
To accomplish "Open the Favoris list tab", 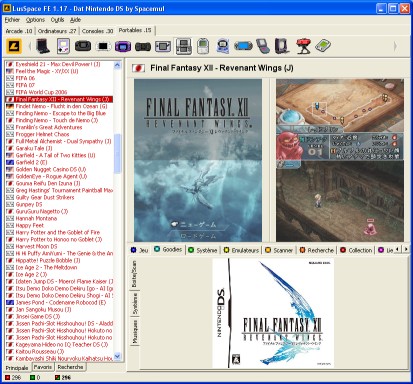I will (43, 367).
